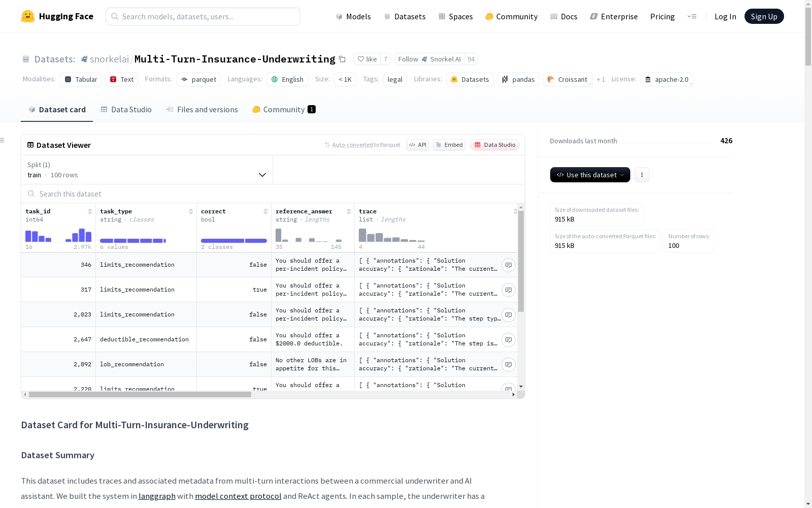Screen dimensions: 812x508
Task: Open Data Studio from viewer header
Action: coord(494,145)
